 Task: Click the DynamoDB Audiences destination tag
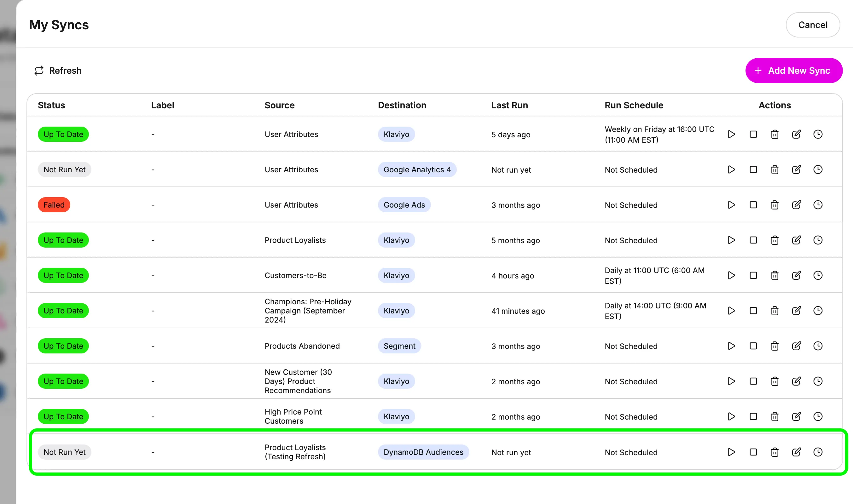tap(423, 452)
